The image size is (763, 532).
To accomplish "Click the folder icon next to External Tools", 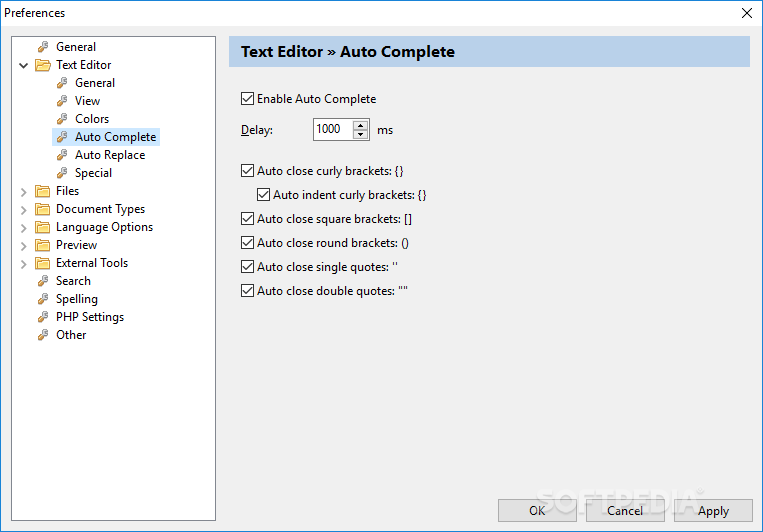I will 43,263.
